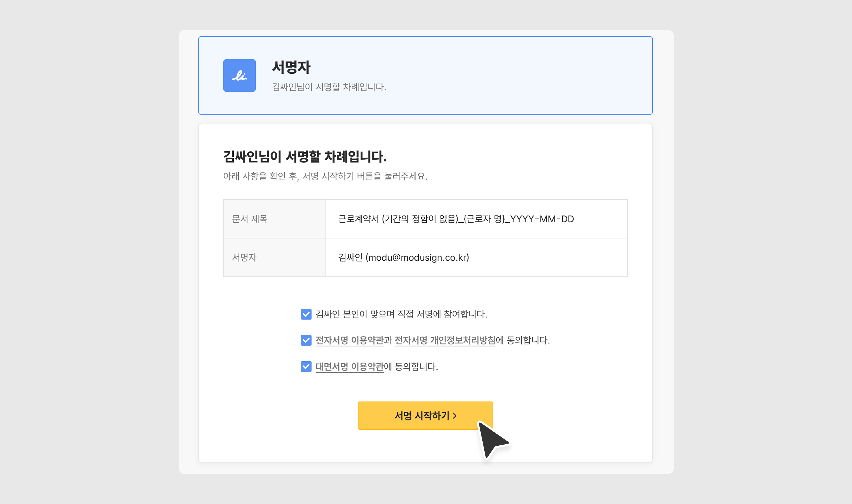Viewport: 852px width, 504px height.
Task: Uncheck the 본인이 맞으며 직접 서명 checkbox
Action: (306, 314)
